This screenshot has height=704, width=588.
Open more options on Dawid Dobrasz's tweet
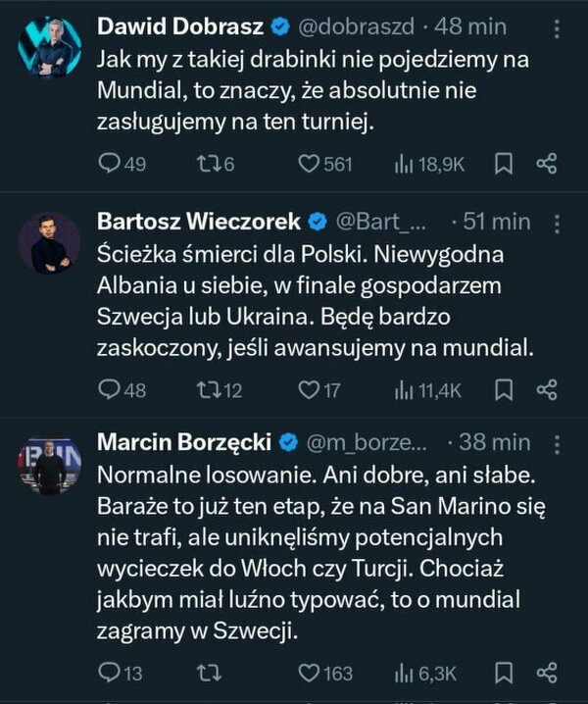click(557, 30)
